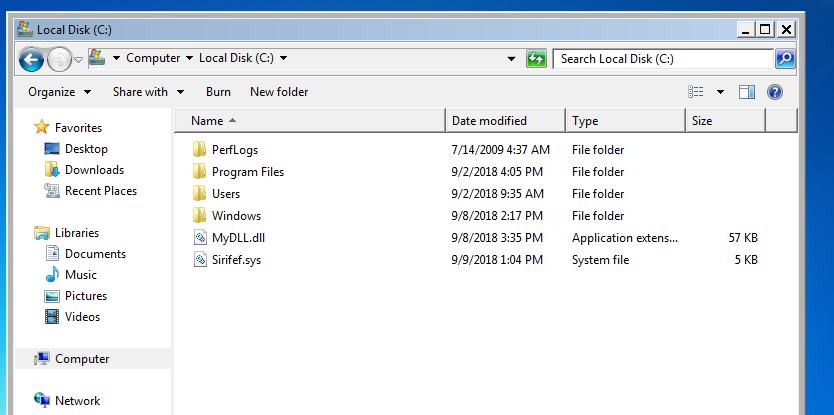This screenshot has height=415, width=834.
Task: Click Burn in the toolbar
Action: [x=218, y=92]
